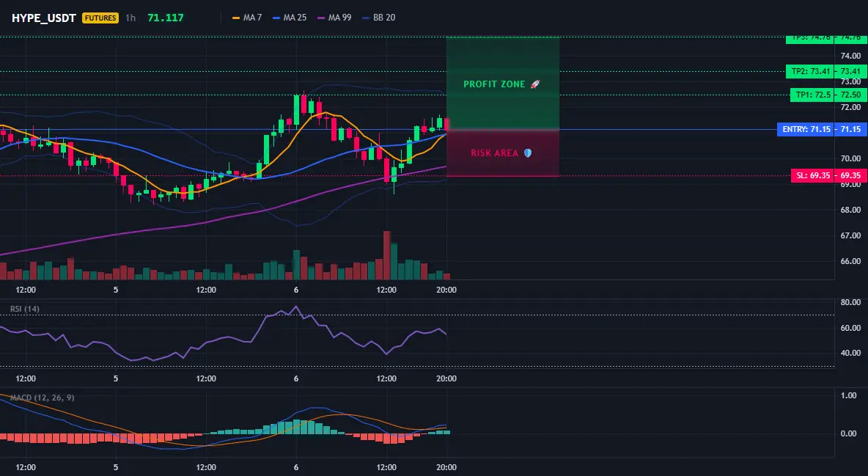The image size is (868, 476).
Task: Toggle the MA 99 legend entry
Action: tap(334, 18)
